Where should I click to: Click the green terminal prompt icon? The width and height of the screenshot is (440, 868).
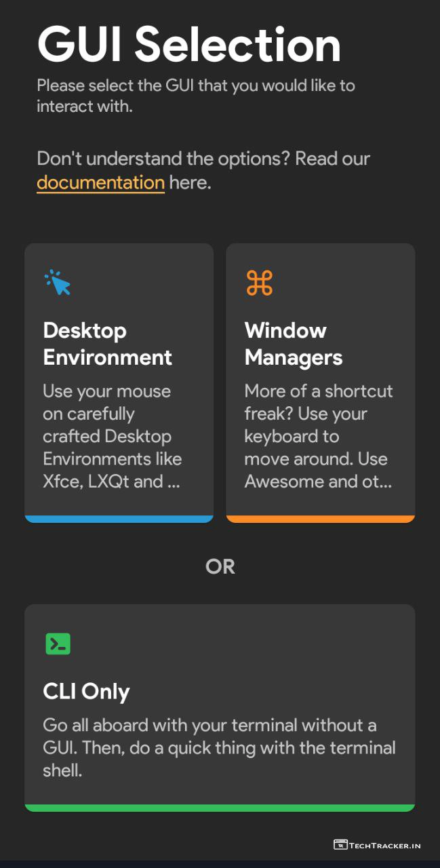point(58,644)
